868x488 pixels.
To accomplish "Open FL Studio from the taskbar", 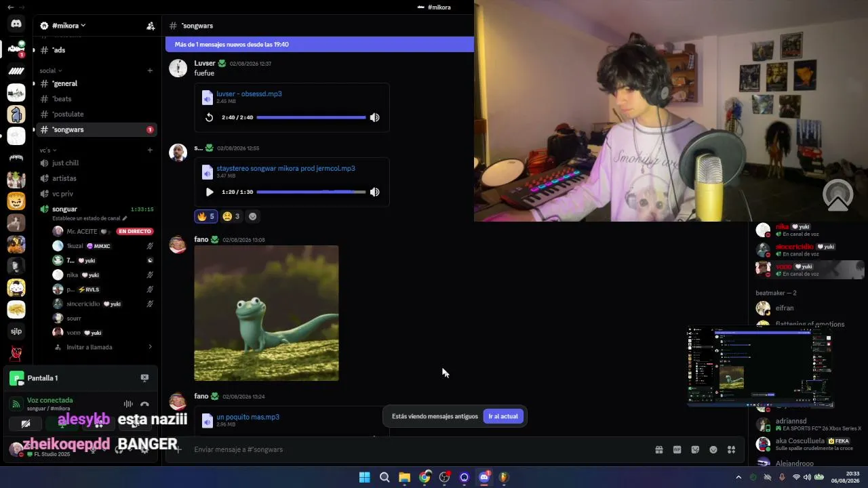I will pos(504,477).
